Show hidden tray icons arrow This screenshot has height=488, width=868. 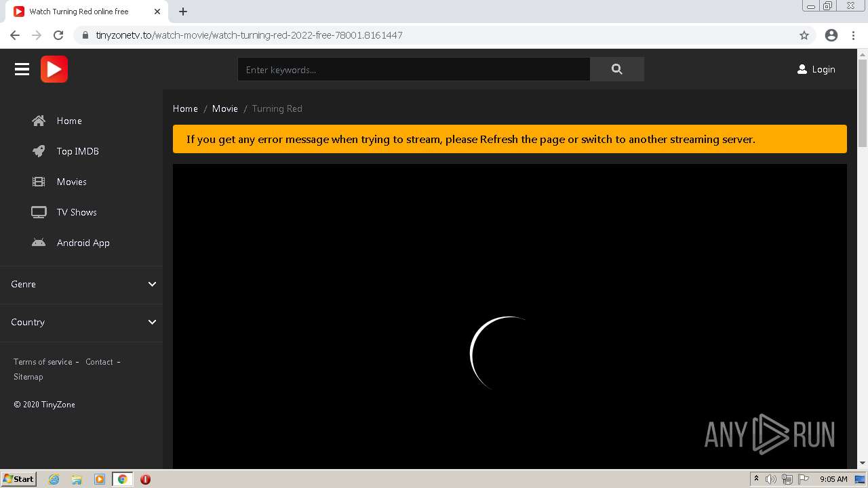(x=756, y=479)
